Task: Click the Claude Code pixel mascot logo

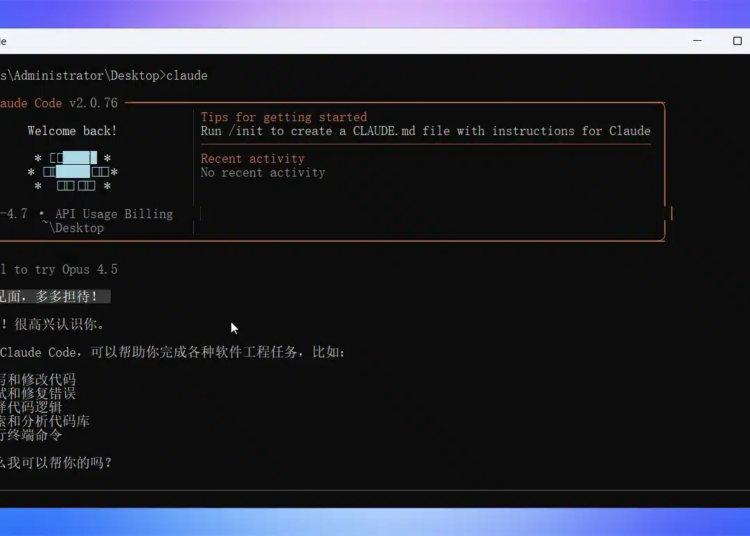Action: [72, 172]
